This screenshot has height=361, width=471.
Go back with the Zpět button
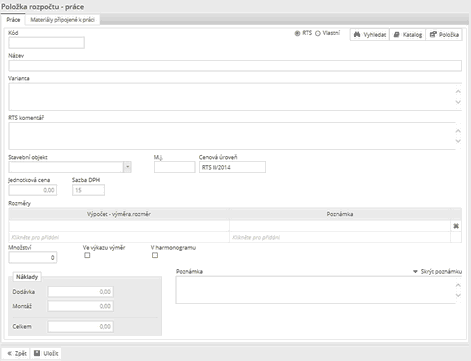(x=16, y=353)
